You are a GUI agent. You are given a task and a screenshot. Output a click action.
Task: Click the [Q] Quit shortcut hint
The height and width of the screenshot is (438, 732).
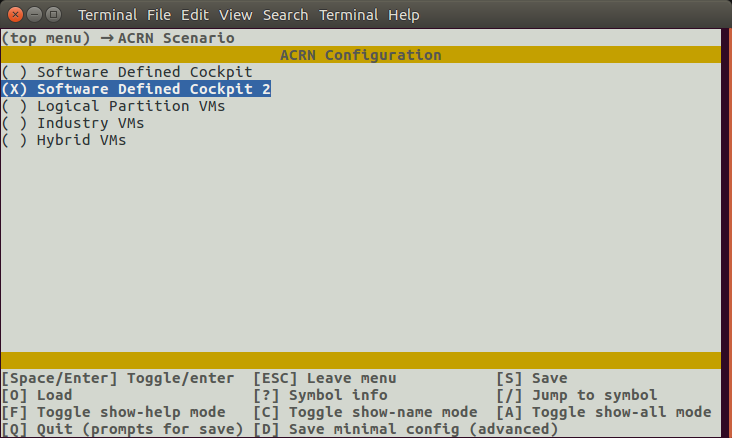coord(122,429)
